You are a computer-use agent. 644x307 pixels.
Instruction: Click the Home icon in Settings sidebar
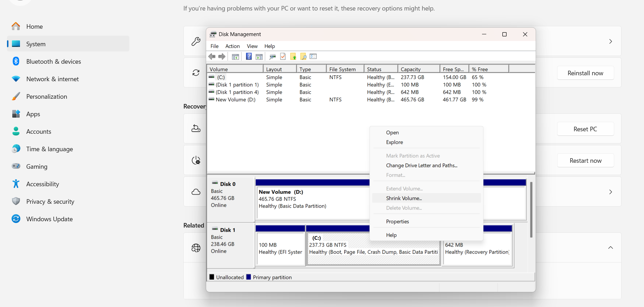coord(16,26)
